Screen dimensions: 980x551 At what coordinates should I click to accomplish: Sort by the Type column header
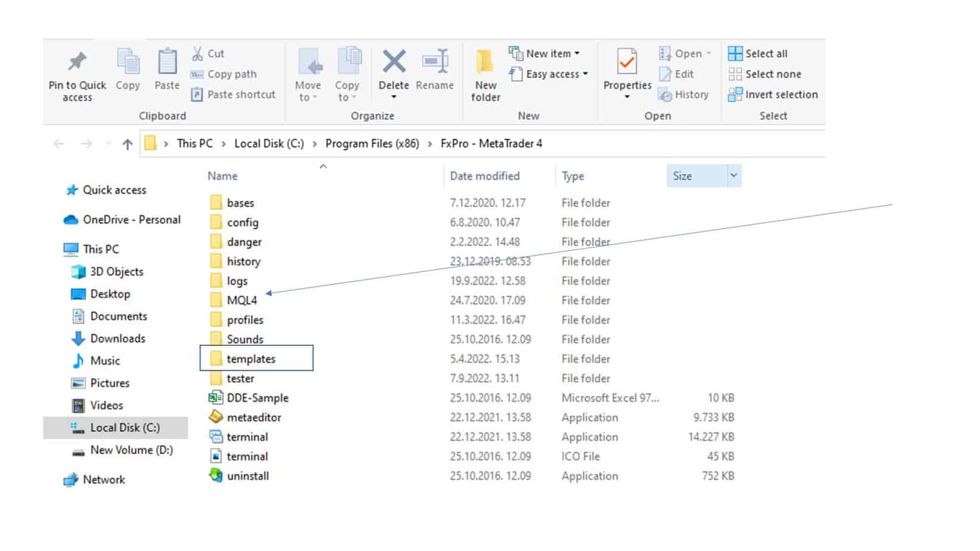pyautogui.click(x=573, y=176)
